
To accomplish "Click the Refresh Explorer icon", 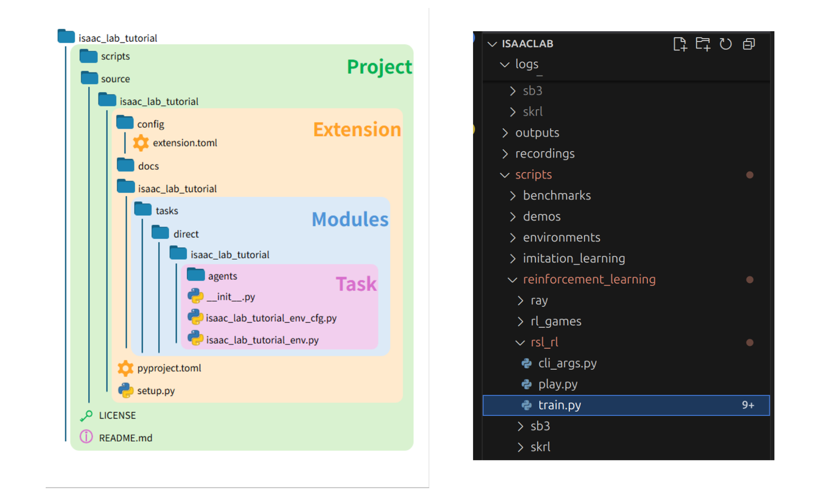I will tap(726, 44).
